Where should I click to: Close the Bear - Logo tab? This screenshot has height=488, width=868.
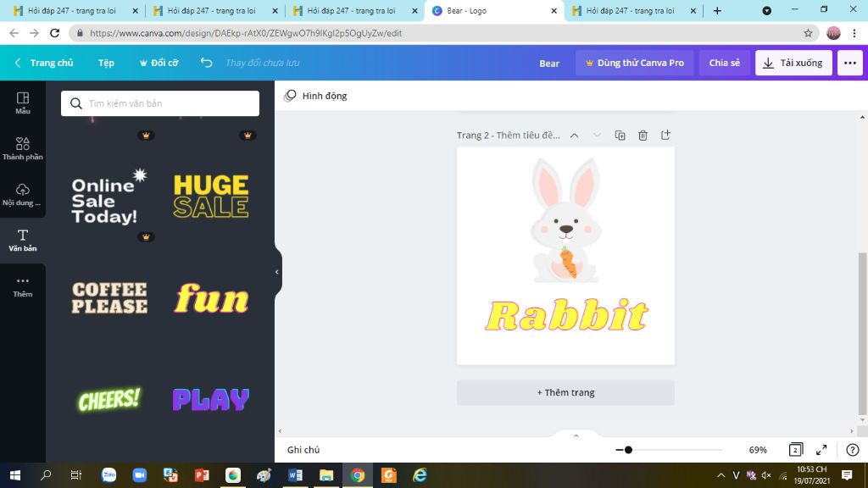[554, 10]
